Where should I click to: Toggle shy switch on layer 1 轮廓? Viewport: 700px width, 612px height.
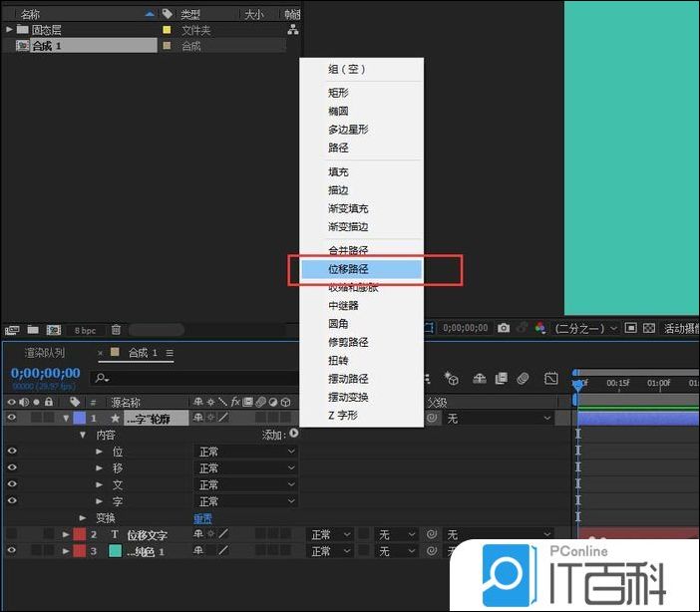coord(198,418)
